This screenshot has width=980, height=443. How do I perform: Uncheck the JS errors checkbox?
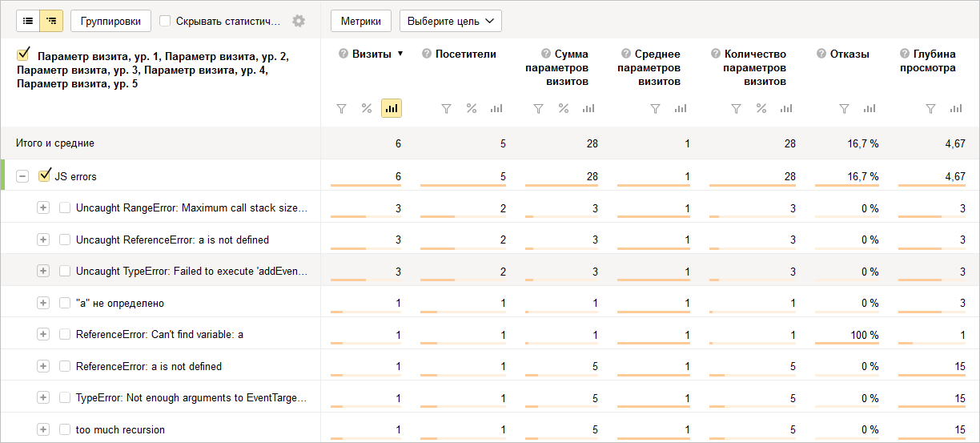coord(44,175)
